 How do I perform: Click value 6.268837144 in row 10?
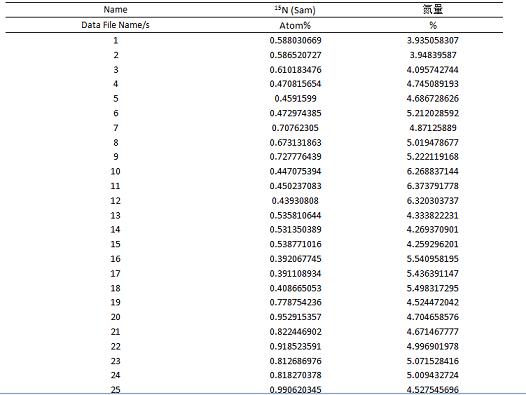point(433,171)
